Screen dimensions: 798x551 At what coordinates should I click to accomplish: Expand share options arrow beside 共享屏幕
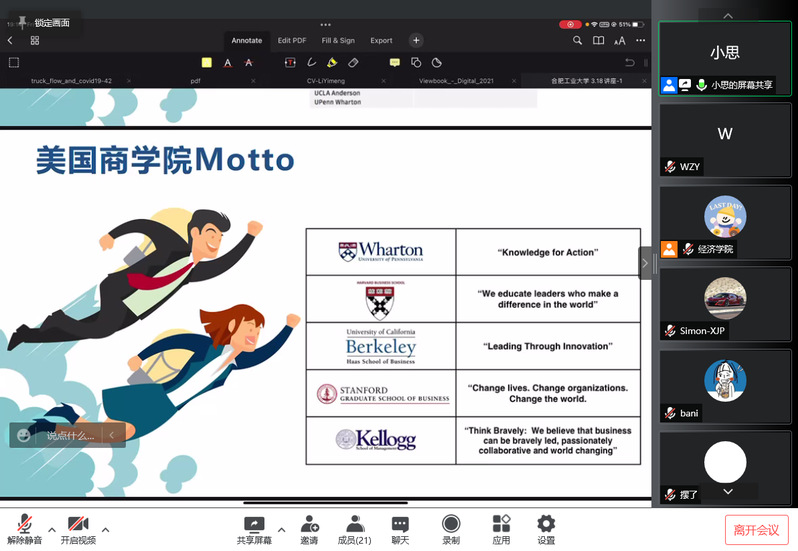pyautogui.click(x=281, y=530)
